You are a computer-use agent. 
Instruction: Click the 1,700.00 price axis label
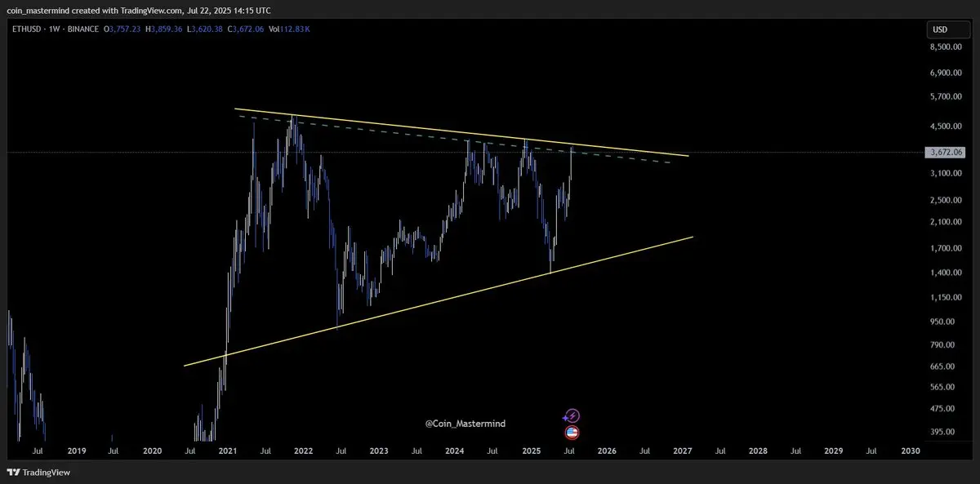click(x=946, y=248)
